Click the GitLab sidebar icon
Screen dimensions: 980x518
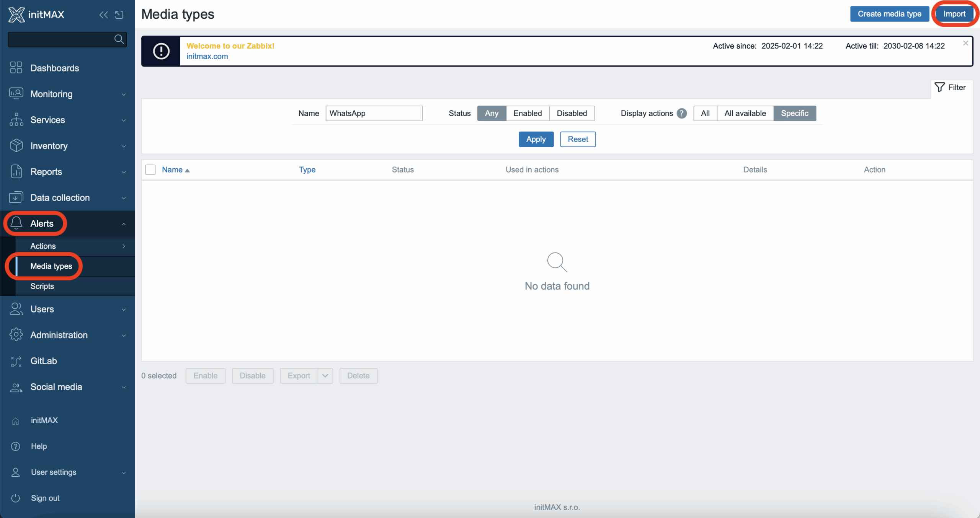[16, 361]
